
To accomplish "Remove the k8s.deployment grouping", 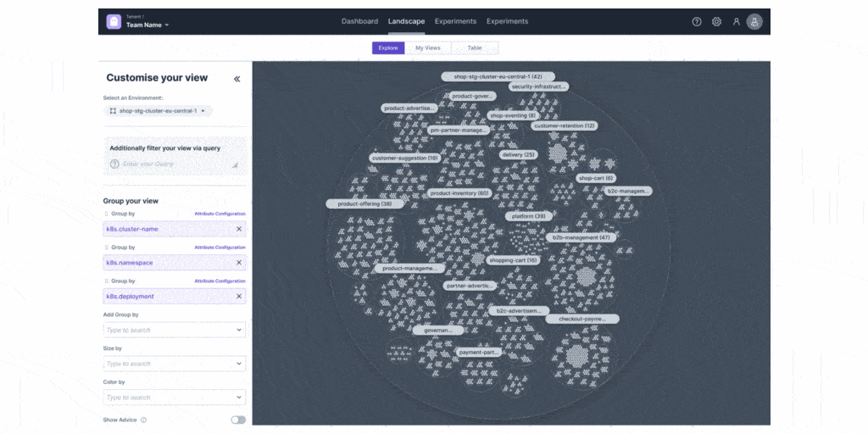I will click(x=238, y=297).
